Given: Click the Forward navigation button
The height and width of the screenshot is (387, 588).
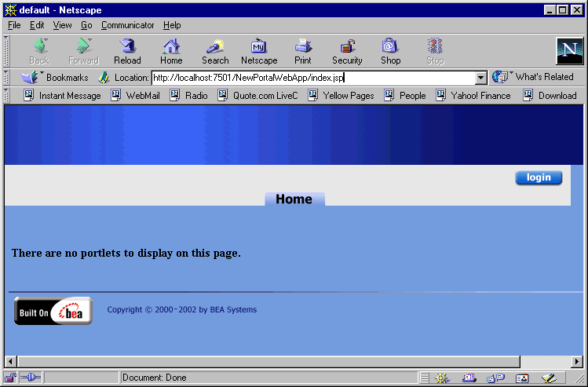Looking at the screenshot, I should [x=84, y=51].
